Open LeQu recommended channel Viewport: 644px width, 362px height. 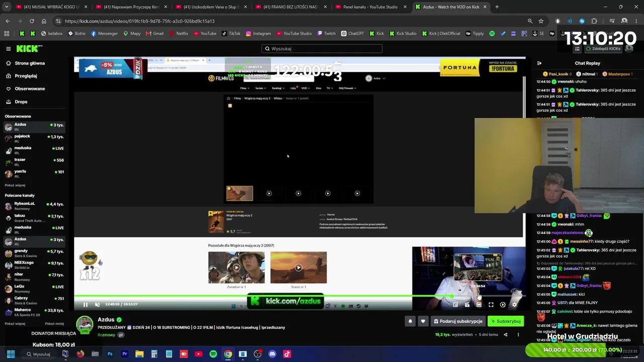tap(34, 289)
